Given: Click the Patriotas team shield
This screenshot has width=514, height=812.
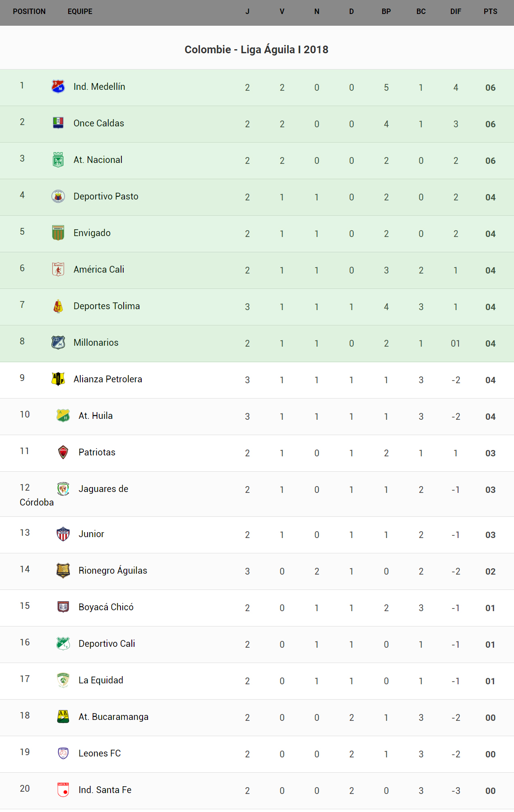Looking at the screenshot, I should click(63, 452).
